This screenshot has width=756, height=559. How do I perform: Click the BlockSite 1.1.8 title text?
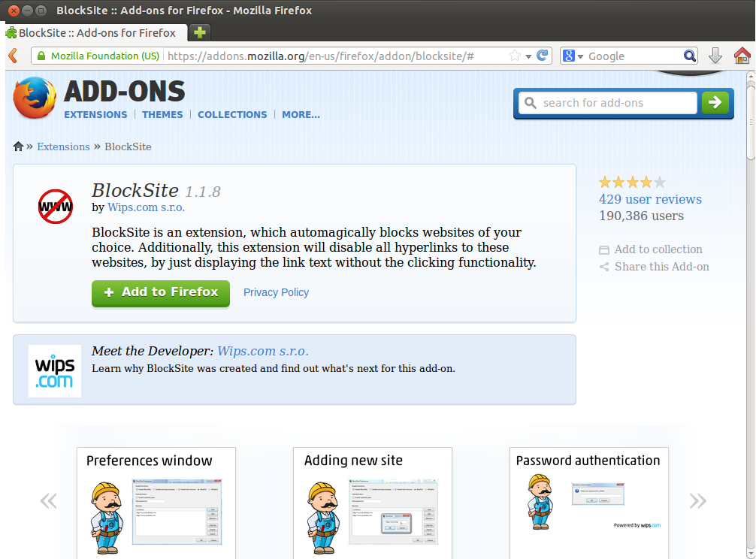tap(156, 190)
